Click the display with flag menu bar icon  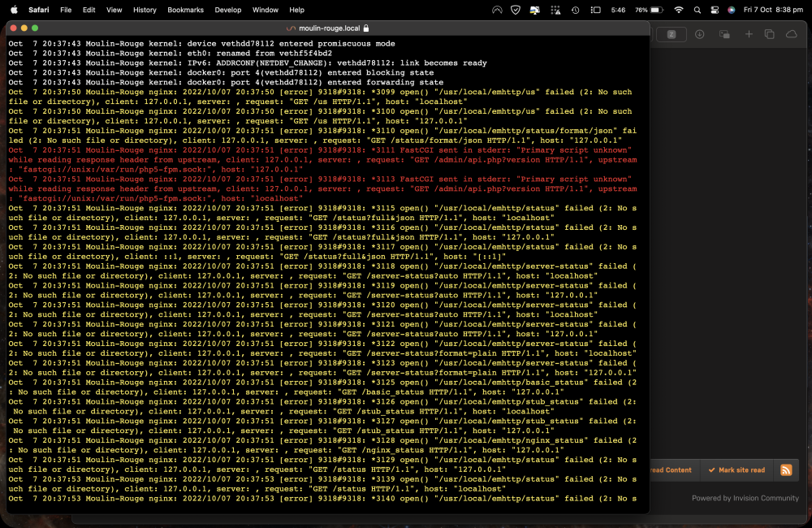535,10
